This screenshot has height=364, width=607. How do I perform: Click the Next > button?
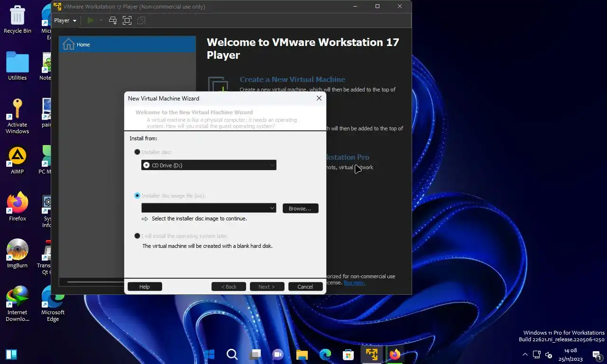pyautogui.click(x=267, y=287)
